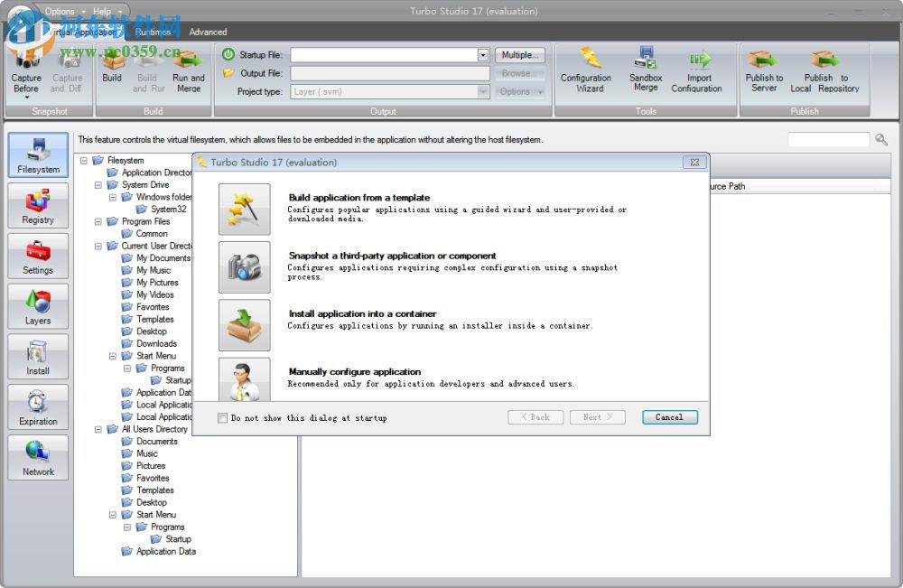Collapse the Program Files node
Image resolution: width=903 pixels, height=588 pixels.
(98, 221)
